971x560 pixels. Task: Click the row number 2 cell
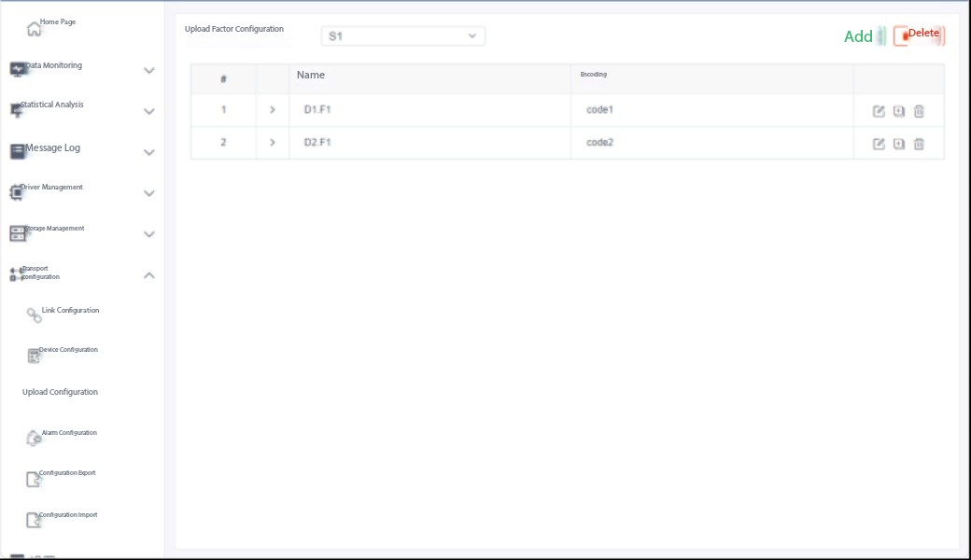pyautogui.click(x=223, y=142)
